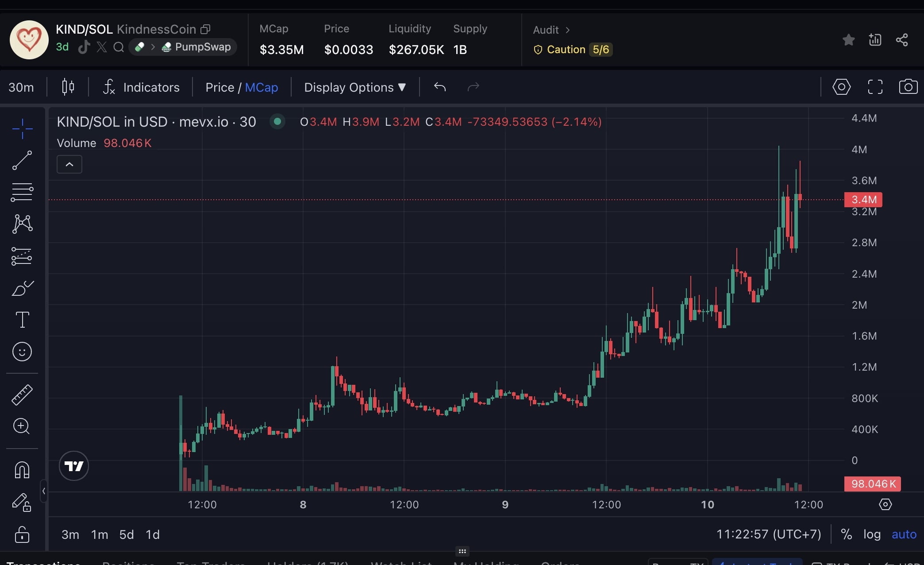Click the Price value $0.0033
The width and height of the screenshot is (924, 565).
pyautogui.click(x=349, y=50)
